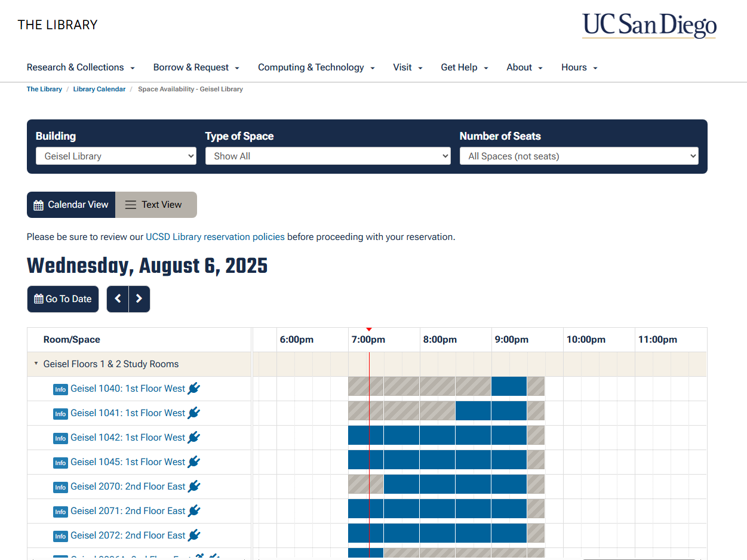Click the Go To Date button
This screenshot has height=560, width=747.
63,299
